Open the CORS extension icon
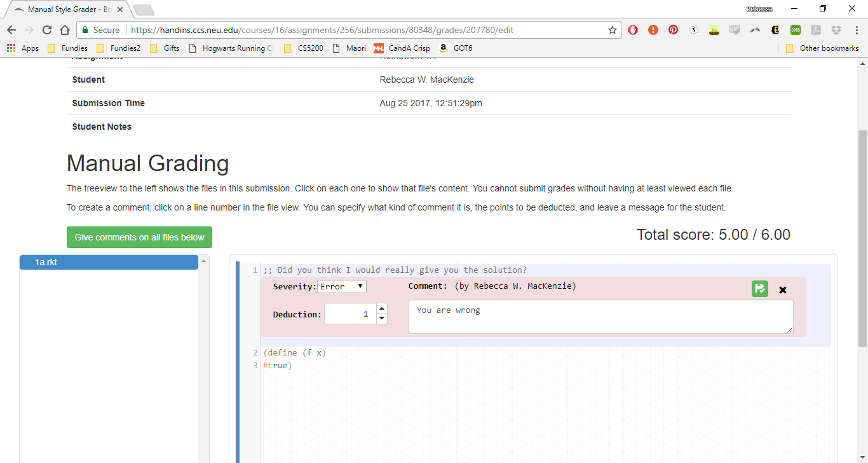 click(x=796, y=30)
